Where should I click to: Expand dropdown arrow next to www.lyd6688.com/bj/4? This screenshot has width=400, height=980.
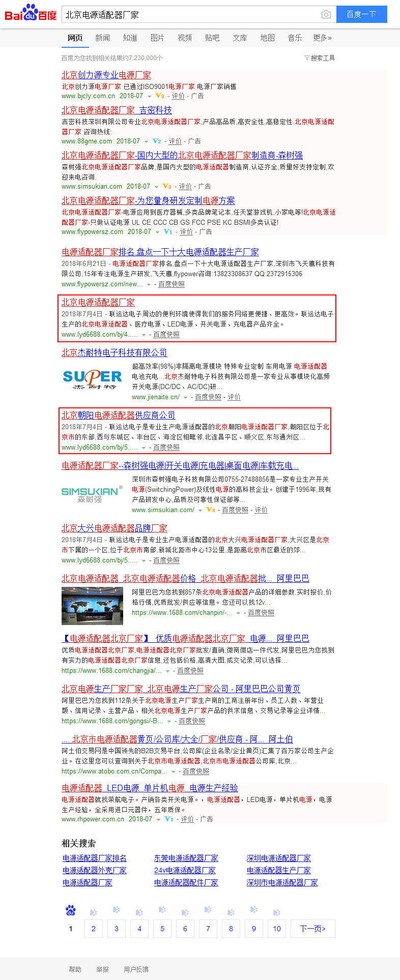click(144, 335)
